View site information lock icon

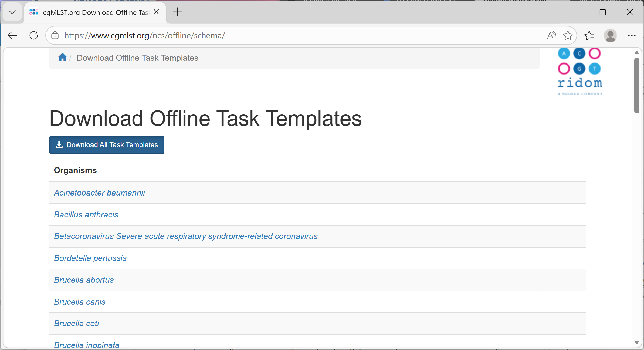coord(55,35)
